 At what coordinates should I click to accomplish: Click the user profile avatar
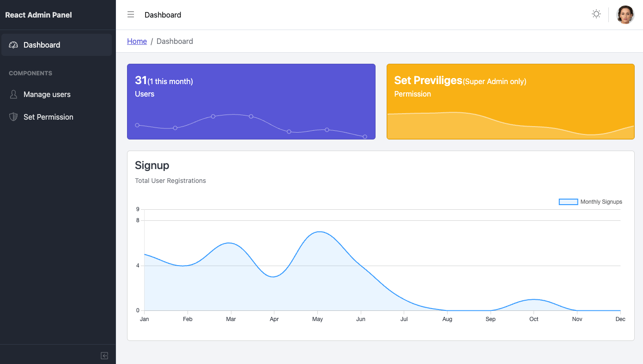point(625,14)
